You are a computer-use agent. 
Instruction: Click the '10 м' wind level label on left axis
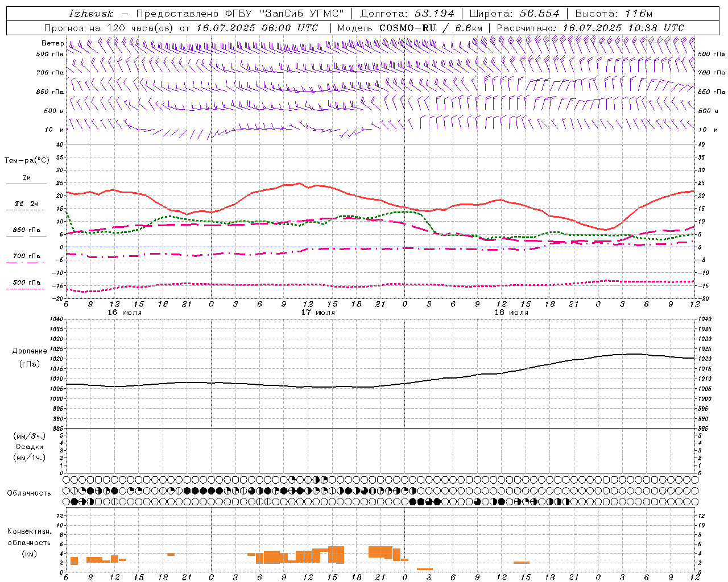pyautogui.click(x=55, y=130)
